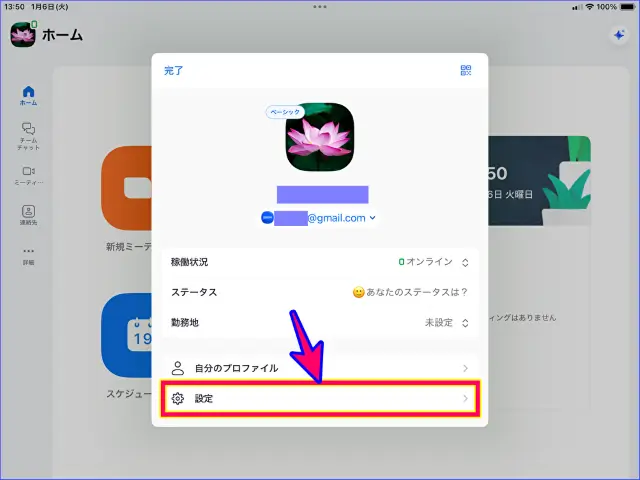
Task: Tap the AI Companion sparkle icon
Action: 619,35
